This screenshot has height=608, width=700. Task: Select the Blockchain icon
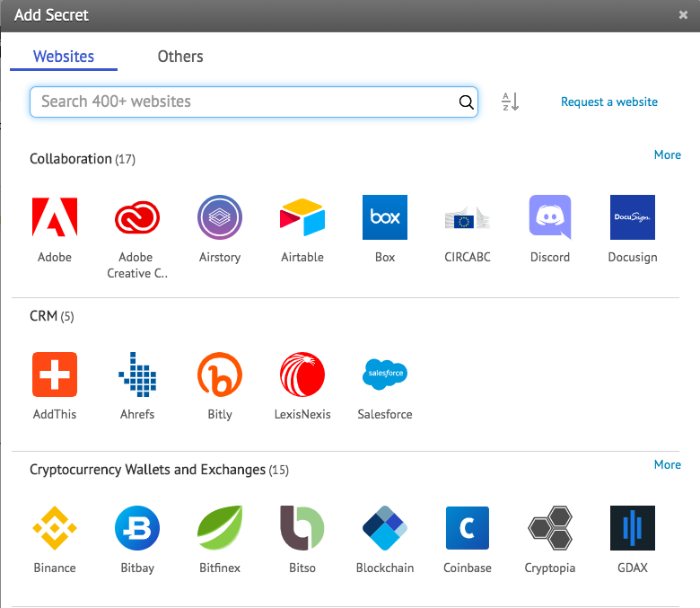coord(385,528)
